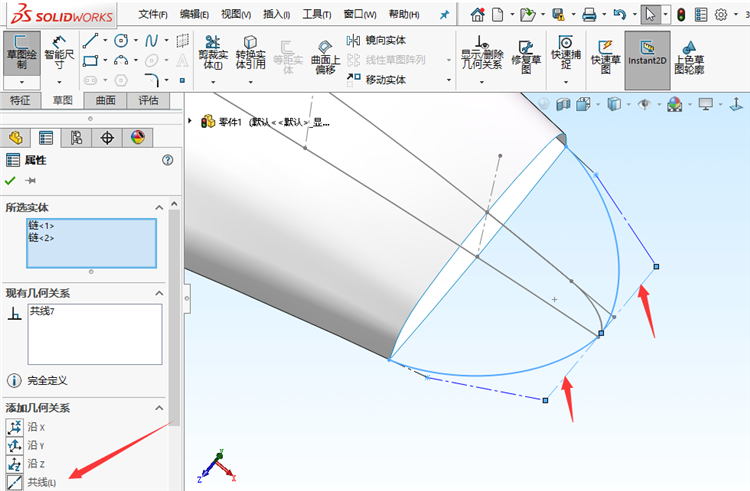Switch to the 评估 Evaluate tab

pos(148,100)
